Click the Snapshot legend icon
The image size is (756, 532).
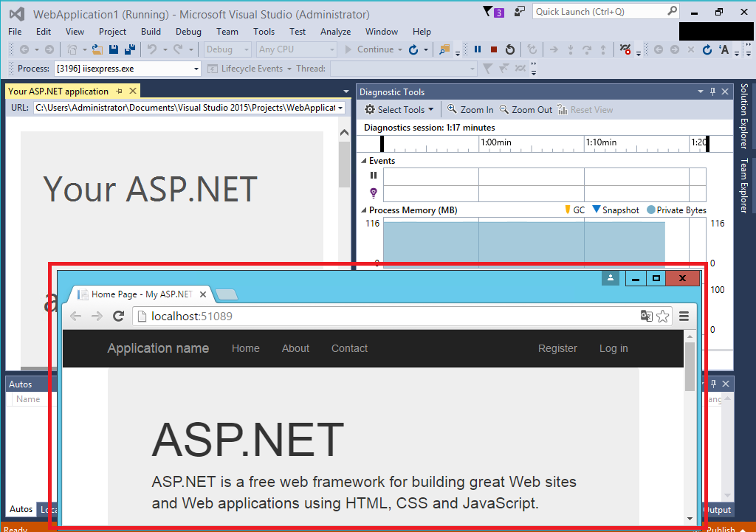pyautogui.click(x=596, y=210)
